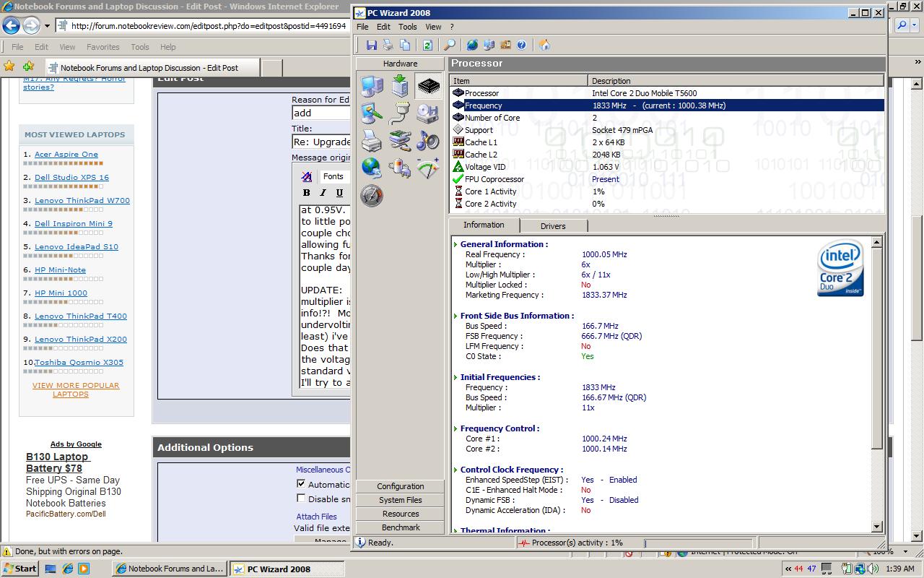This screenshot has width=924, height=578.
Task: Select the Information tab
Action: tap(484, 225)
